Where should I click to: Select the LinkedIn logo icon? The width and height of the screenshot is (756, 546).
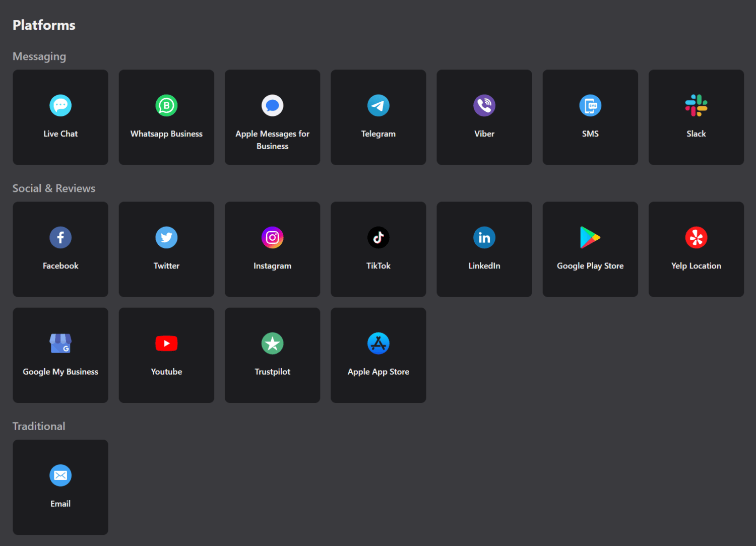(x=484, y=237)
